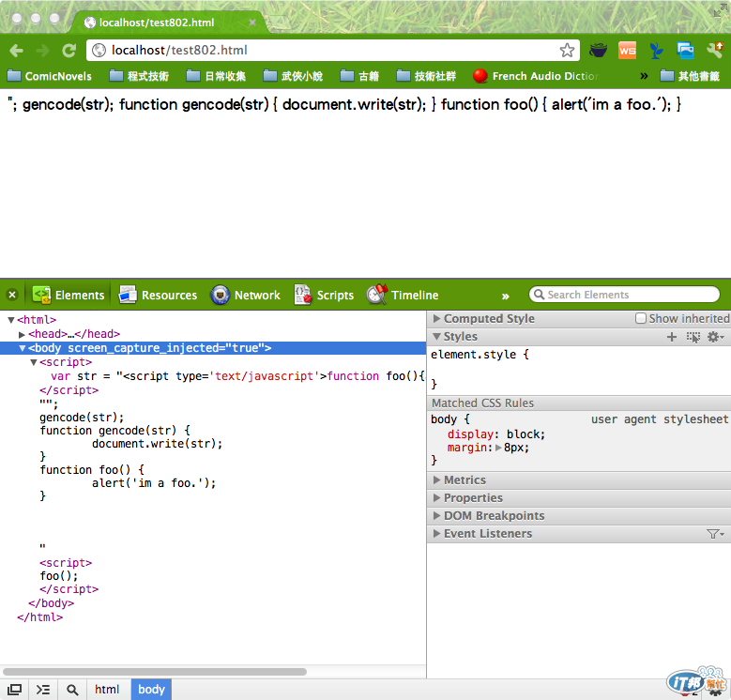
Task: Open the wrench settings menu
Action: point(715,51)
